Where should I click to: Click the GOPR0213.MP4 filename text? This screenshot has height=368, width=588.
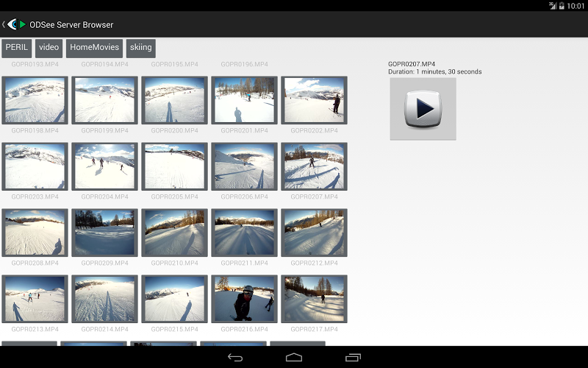coord(35,329)
